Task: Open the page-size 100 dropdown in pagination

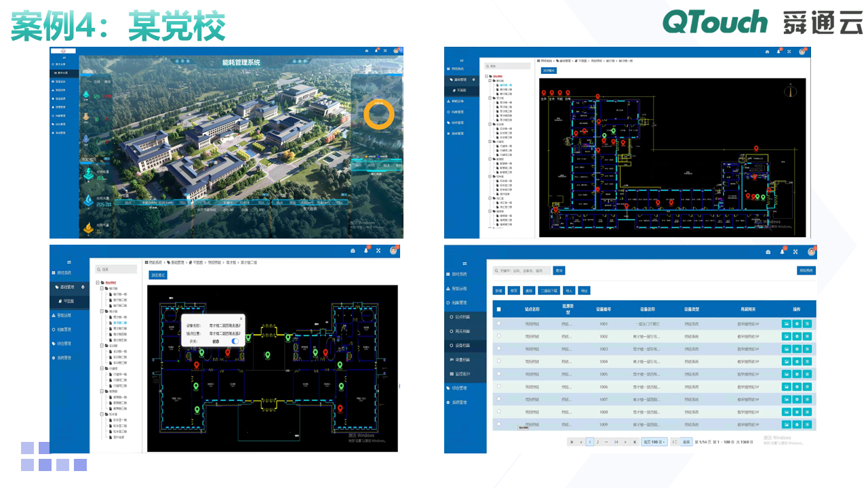Action: coord(654,442)
